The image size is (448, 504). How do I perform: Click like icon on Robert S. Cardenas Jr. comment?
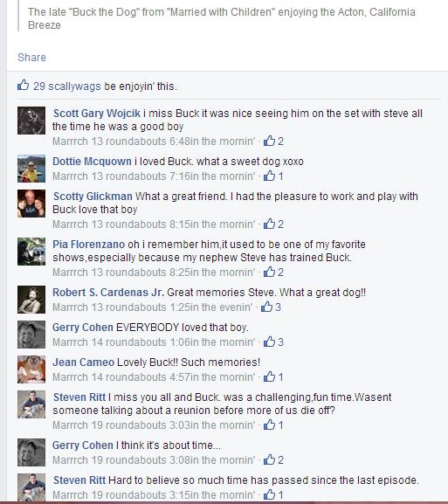click(x=266, y=307)
